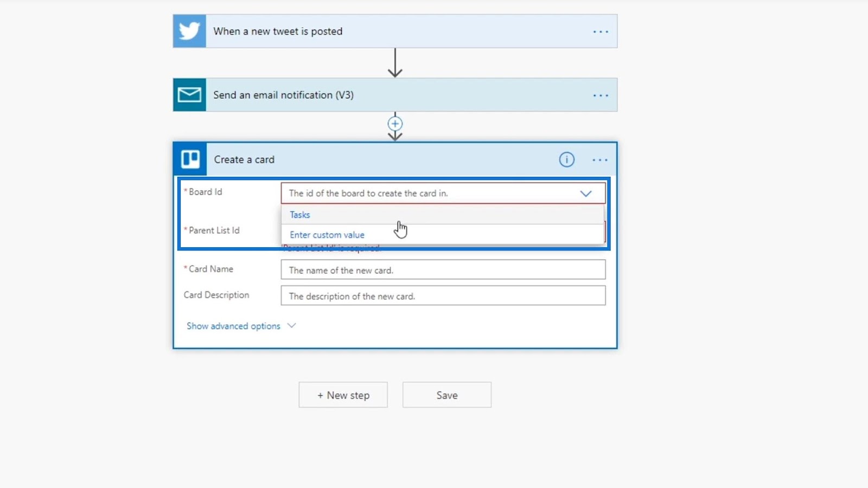Image resolution: width=868 pixels, height=488 pixels.
Task: Click the Card Description input field
Action: coord(443,296)
